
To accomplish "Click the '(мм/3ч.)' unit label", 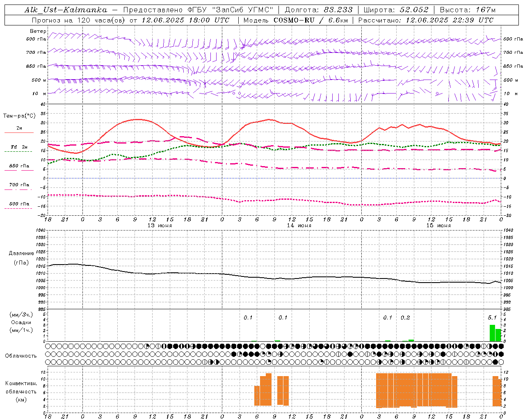I will [x=21, y=315].
